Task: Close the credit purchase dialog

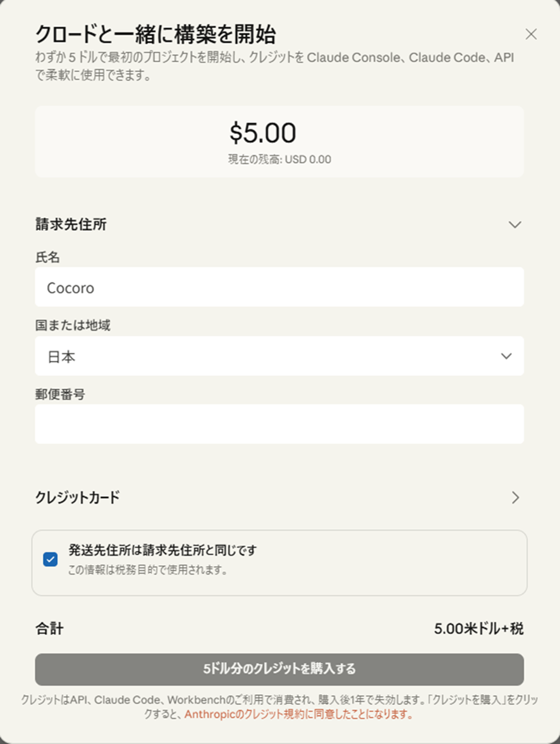Action: pyautogui.click(x=531, y=35)
